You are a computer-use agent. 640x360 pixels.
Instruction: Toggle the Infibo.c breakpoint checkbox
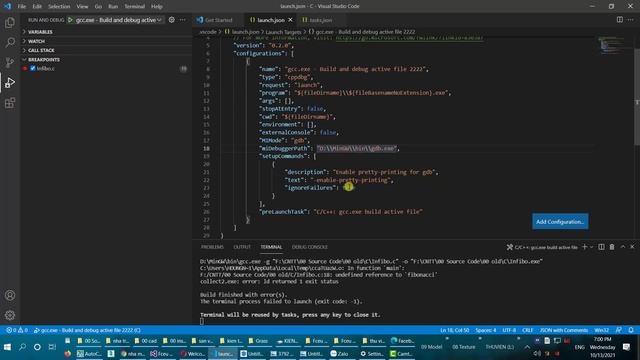click(x=33, y=69)
